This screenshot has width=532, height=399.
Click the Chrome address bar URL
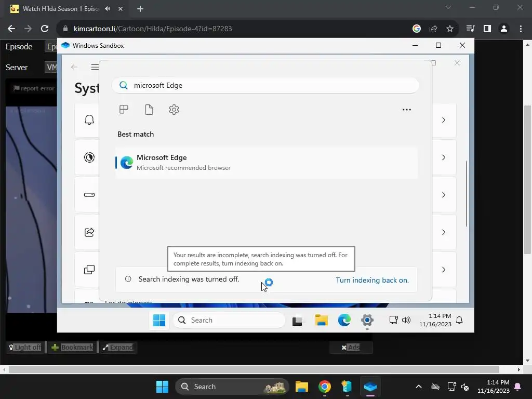[153, 29]
